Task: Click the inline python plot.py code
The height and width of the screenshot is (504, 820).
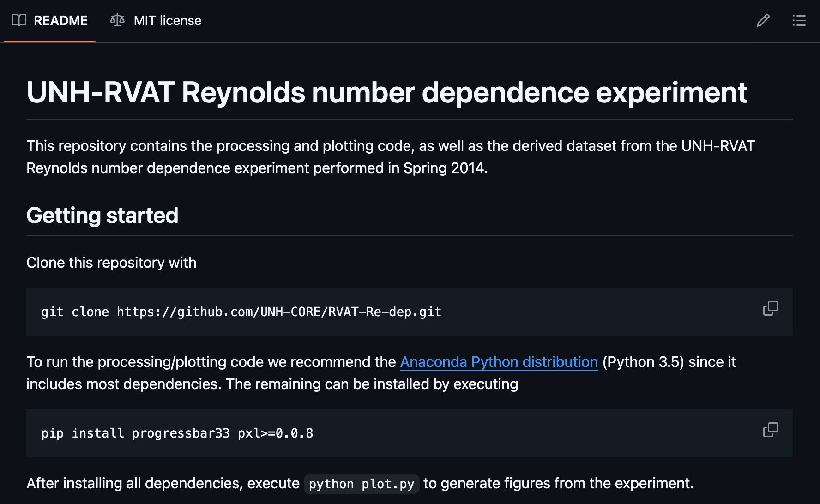Action: point(362,484)
